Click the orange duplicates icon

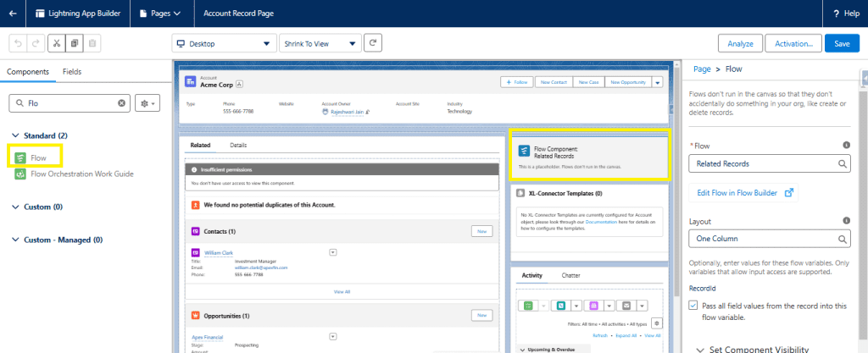click(x=195, y=204)
